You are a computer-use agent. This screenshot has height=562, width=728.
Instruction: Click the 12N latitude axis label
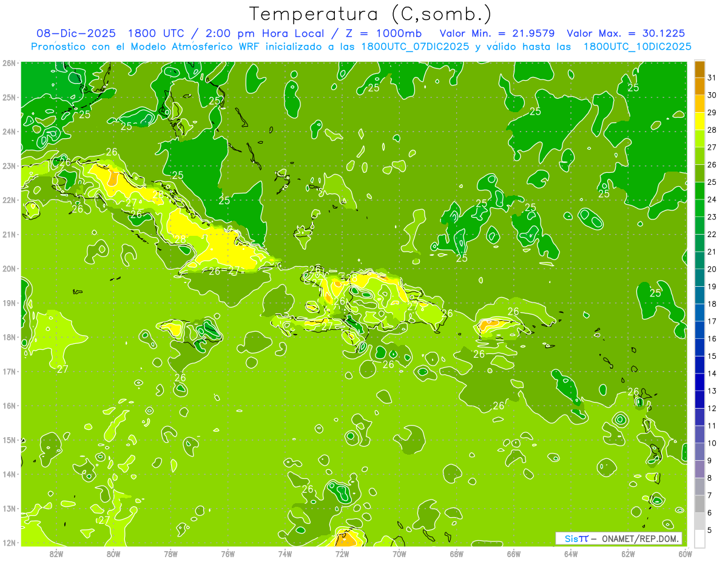pyautogui.click(x=8, y=543)
